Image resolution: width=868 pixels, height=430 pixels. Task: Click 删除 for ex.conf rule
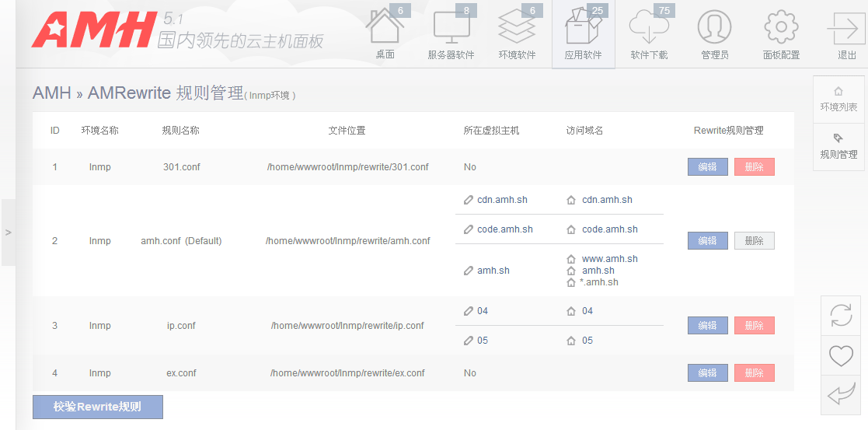754,373
